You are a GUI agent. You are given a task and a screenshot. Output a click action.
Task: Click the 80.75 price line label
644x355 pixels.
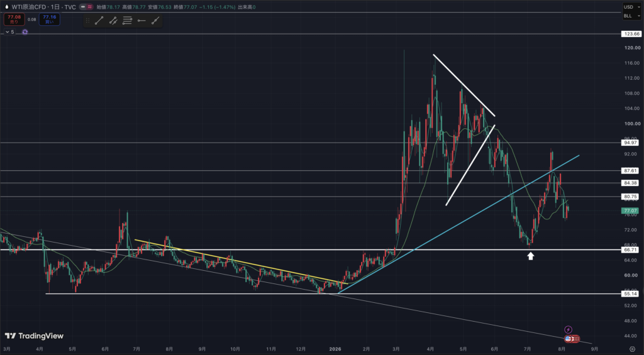(x=630, y=197)
